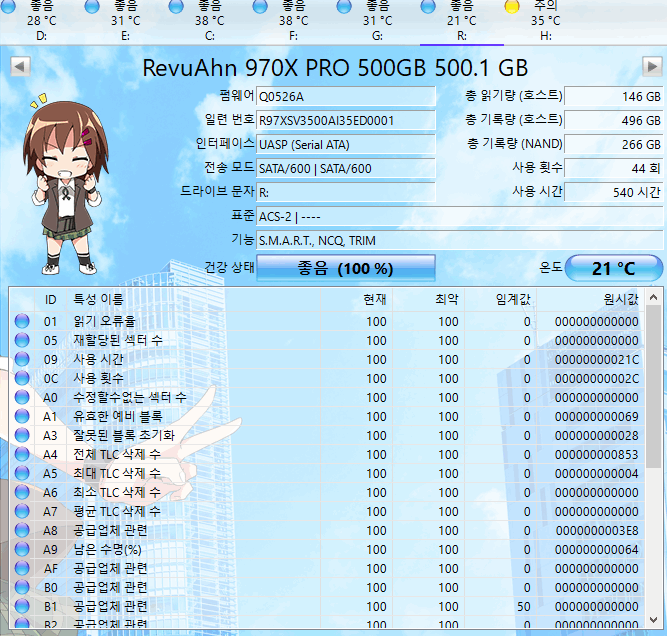Viewport: 667px width, 636px height.
Task: Click status orb for attribute AF
Action: tap(22, 568)
